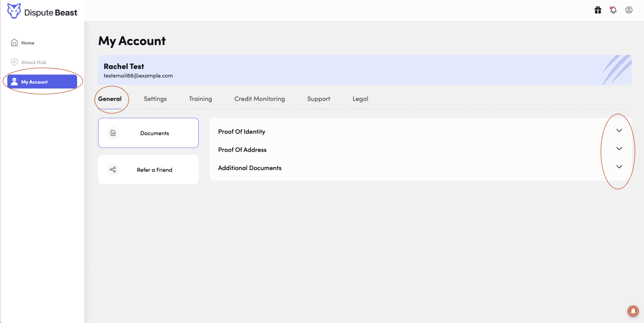Switch to the Training tab
Viewport: 644px width, 323px height.
[200, 99]
